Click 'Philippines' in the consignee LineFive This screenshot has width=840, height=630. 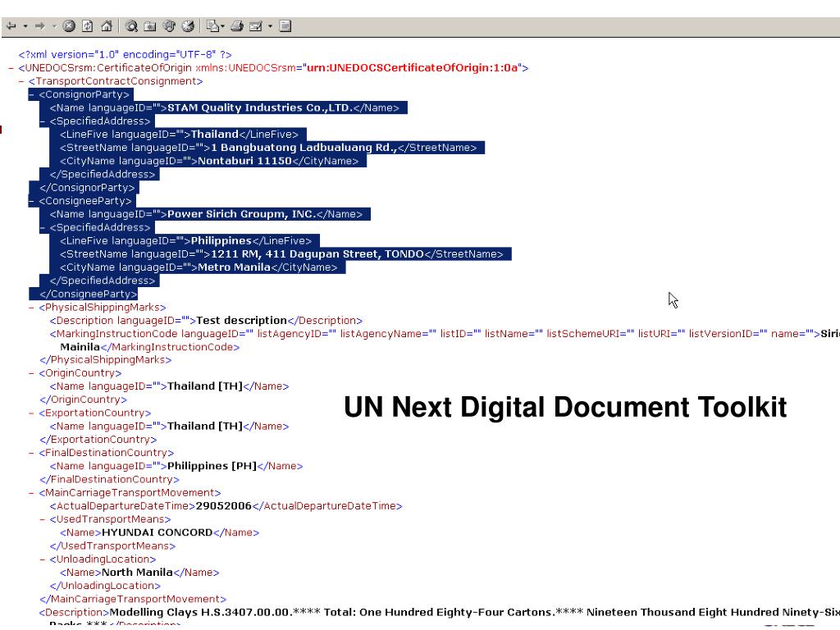(x=221, y=240)
